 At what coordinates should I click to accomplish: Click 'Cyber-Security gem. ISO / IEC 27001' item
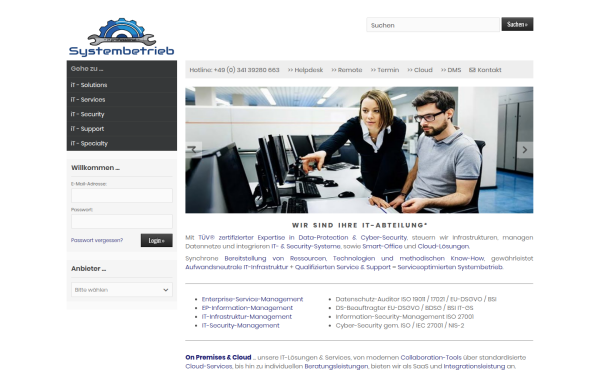(x=400, y=326)
